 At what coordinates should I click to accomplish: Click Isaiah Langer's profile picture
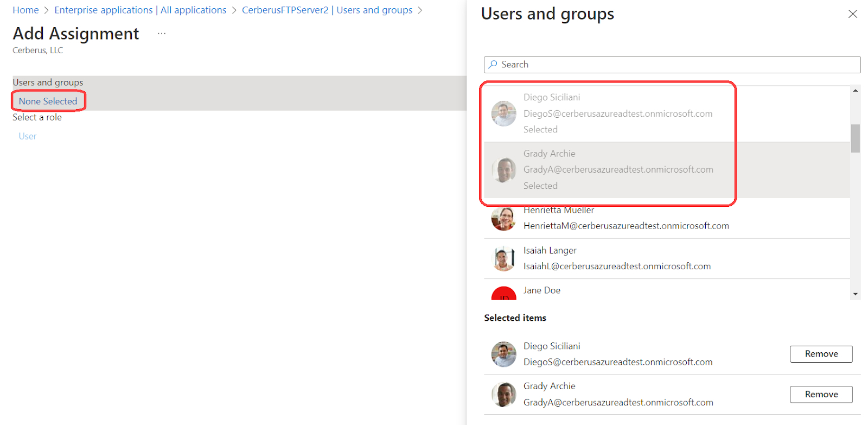[503, 258]
